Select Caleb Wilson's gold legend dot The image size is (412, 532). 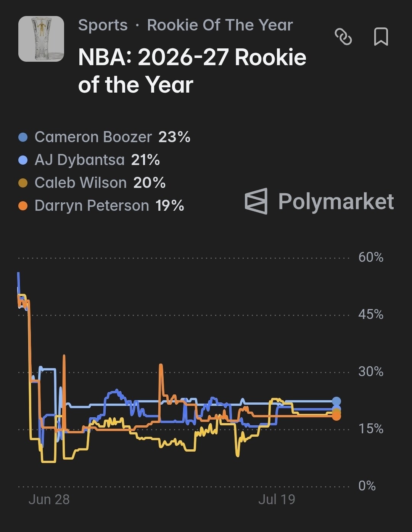point(23,183)
